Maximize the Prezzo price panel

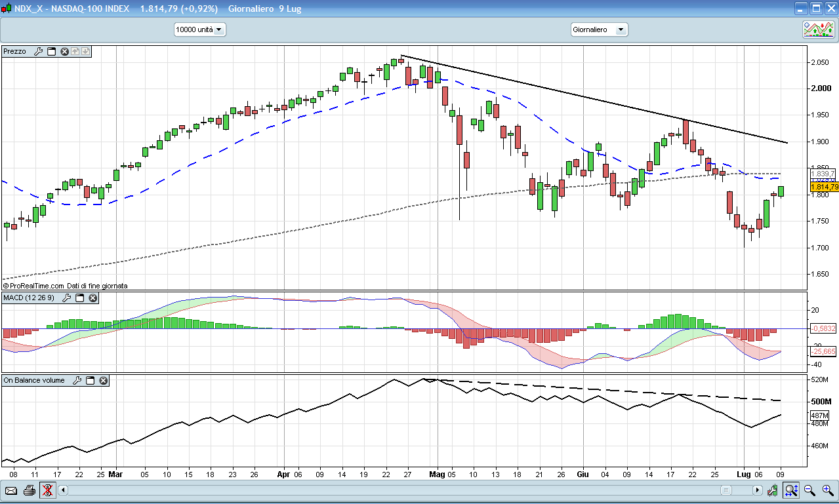point(52,51)
